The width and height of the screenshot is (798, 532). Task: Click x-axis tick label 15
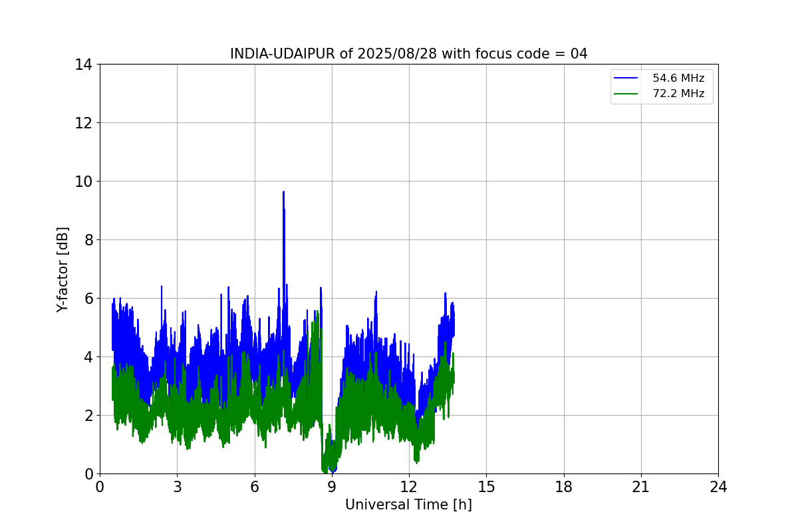click(486, 487)
